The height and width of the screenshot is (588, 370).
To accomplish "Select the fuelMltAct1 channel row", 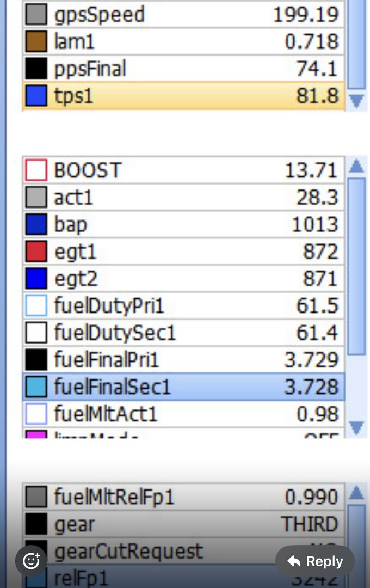I will (x=184, y=414).
